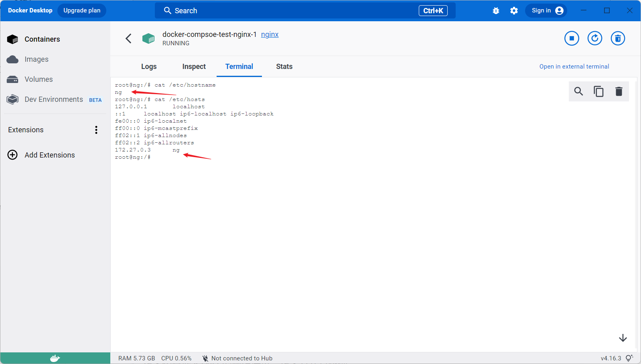641x364 pixels.
Task: Open in external terminal
Action: 574,67
